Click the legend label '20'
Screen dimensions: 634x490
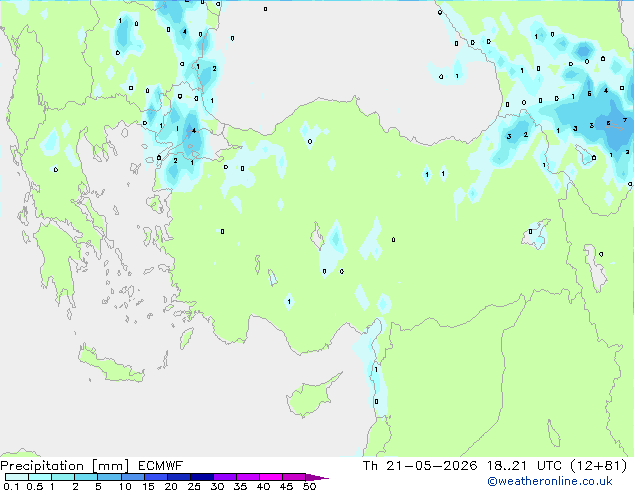[x=171, y=486]
